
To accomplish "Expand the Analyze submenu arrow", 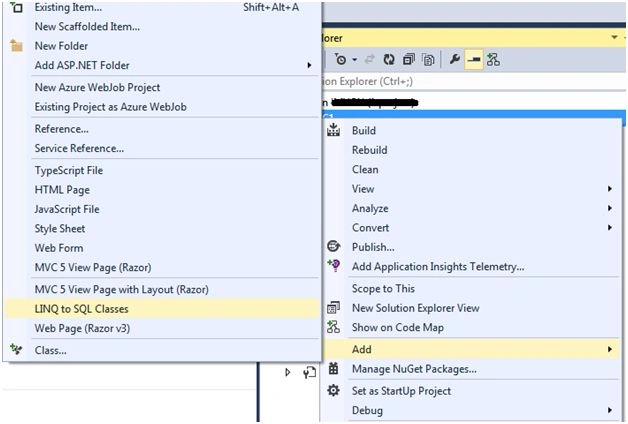I will pos(610,208).
